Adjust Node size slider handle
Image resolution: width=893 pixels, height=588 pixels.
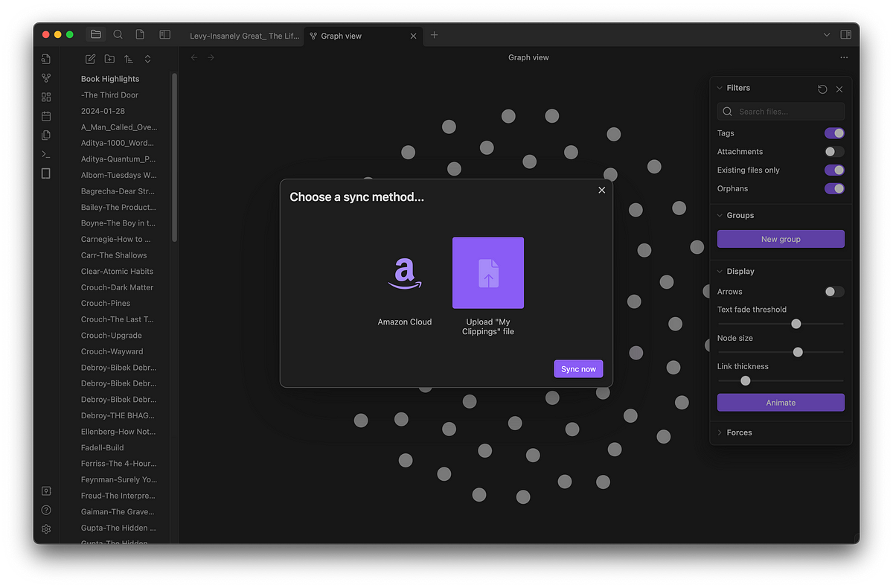798,352
